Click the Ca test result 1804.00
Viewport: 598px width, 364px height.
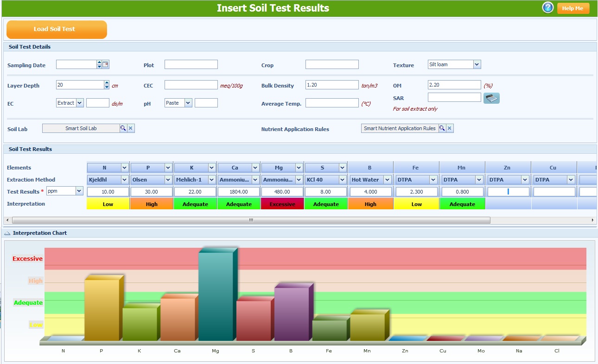pos(239,192)
